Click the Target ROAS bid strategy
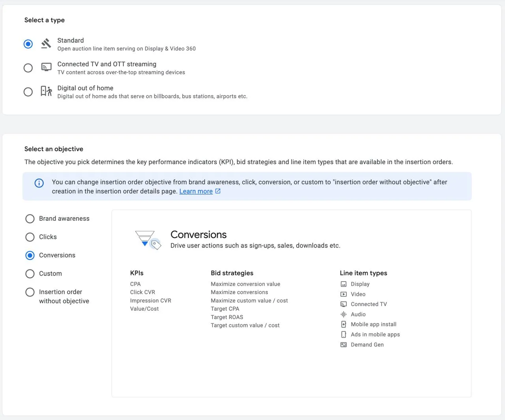 227,317
